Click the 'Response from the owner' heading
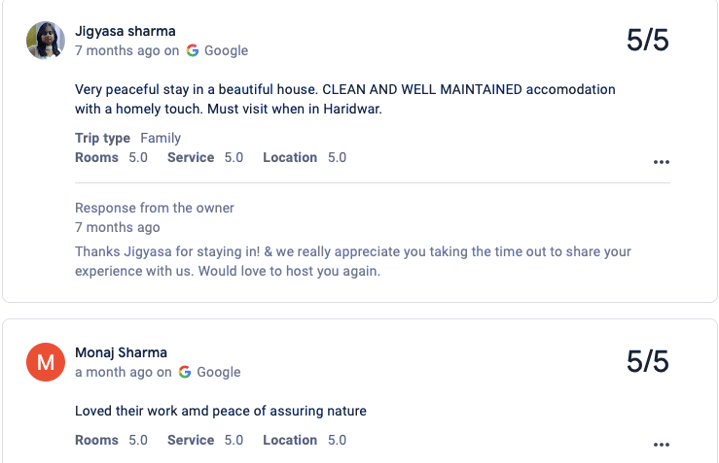Image resolution: width=719 pixels, height=463 pixels. pyautogui.click(x=155, y=208)
